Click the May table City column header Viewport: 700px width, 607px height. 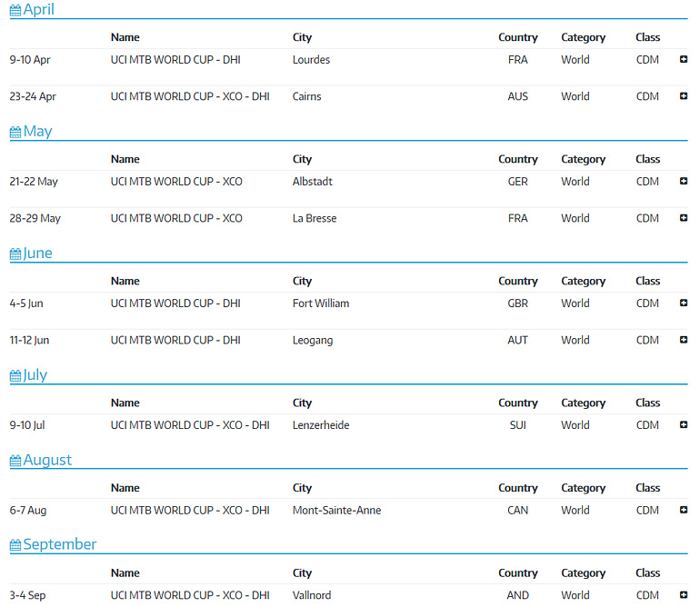(302, 159)
